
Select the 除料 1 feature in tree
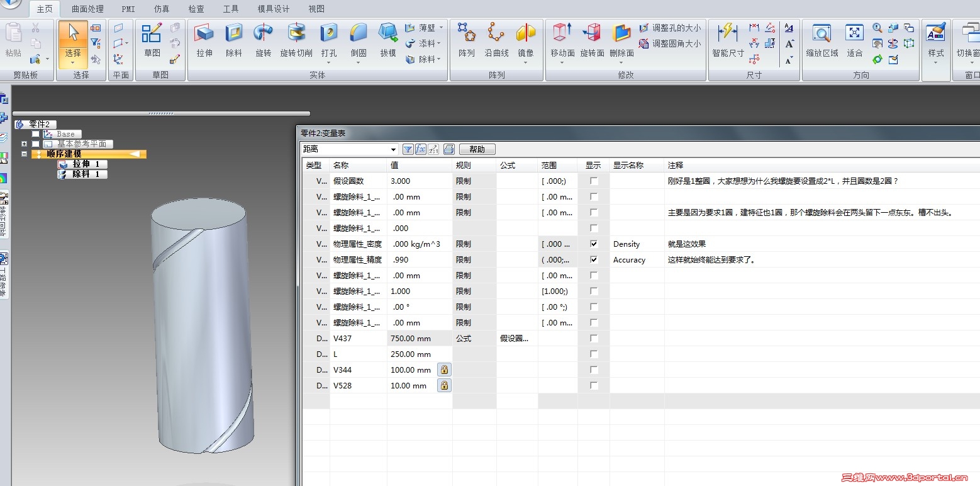[82, 174]
